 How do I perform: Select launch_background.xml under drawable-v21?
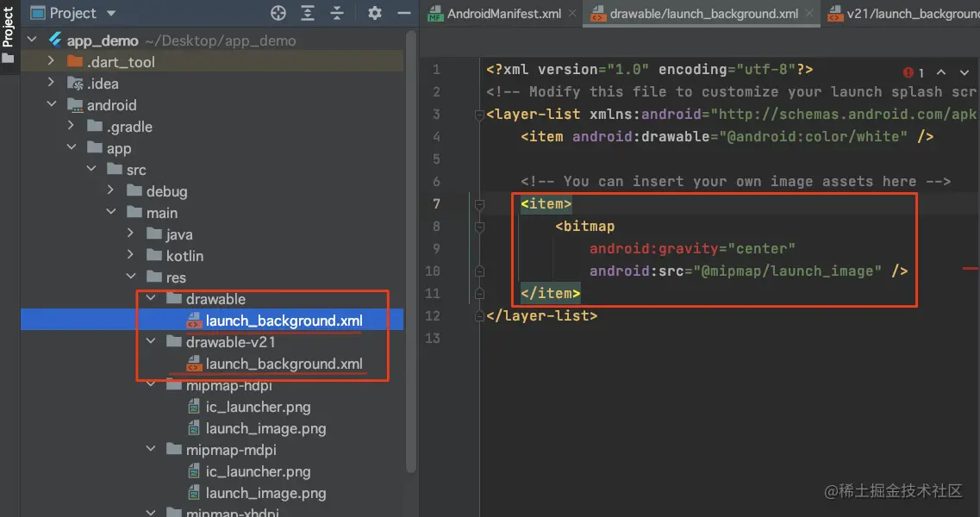coord(284,364)
